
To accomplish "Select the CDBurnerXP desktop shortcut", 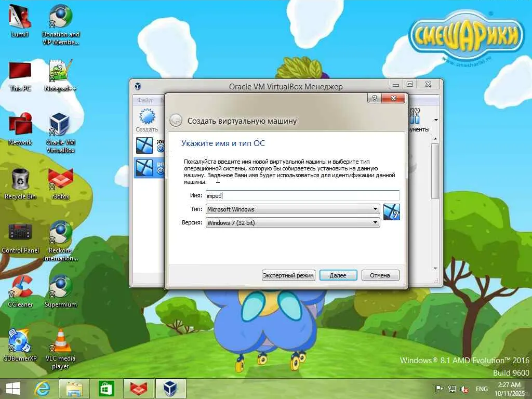I will click(x=20, y=345).
